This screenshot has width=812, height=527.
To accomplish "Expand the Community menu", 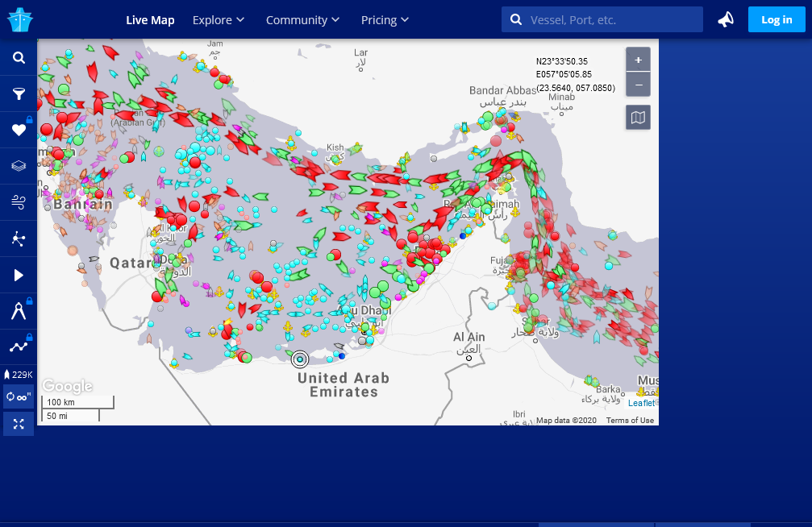I will point(302,19).
